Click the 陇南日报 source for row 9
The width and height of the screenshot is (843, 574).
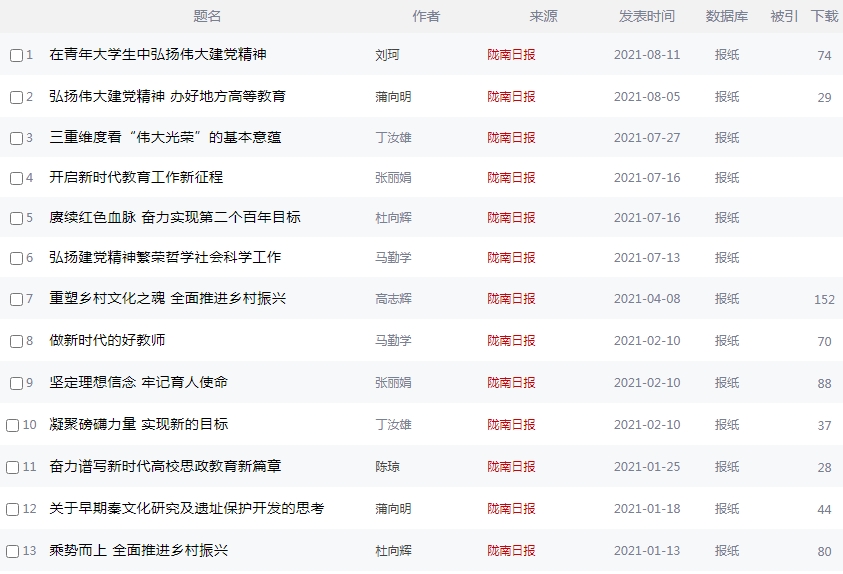click(x=511, y=383)
